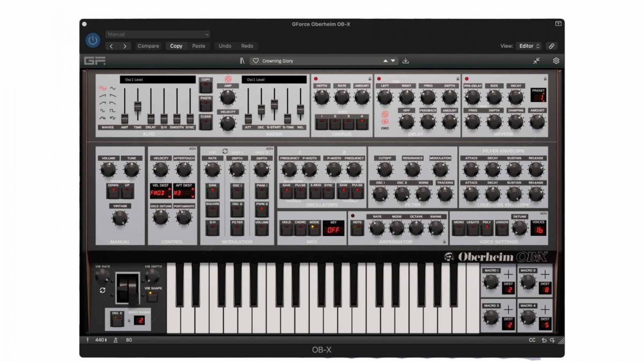The image size is (644, 362).
Task: Open the Manual preset dropdown
Action: [158, 34]
